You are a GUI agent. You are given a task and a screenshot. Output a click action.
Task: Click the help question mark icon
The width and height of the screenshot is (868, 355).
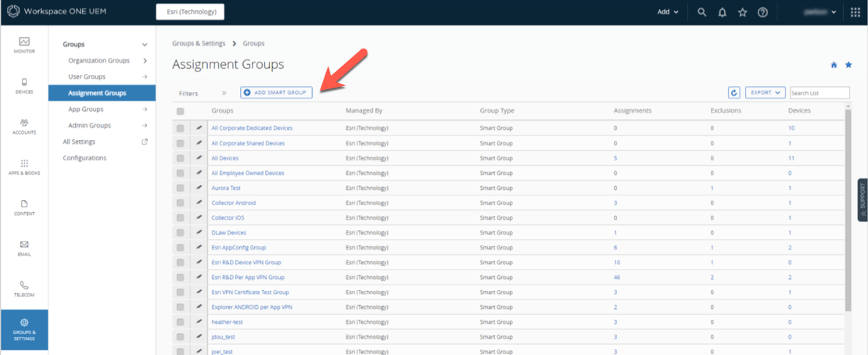tap(762, 12)
